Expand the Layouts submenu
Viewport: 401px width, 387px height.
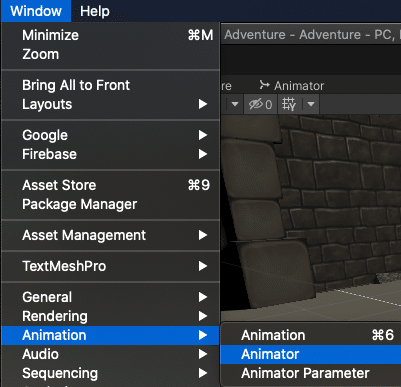pyautogui.click(x=110, y=104)
